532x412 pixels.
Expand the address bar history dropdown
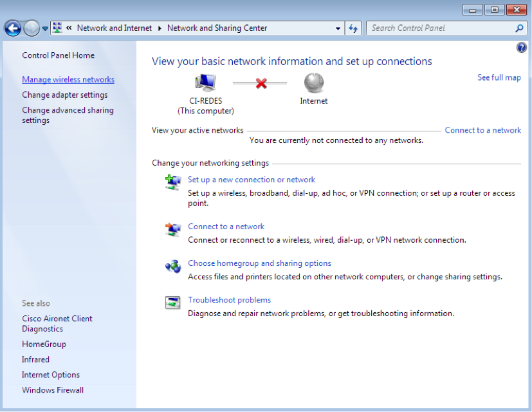(x=338, y=28)
